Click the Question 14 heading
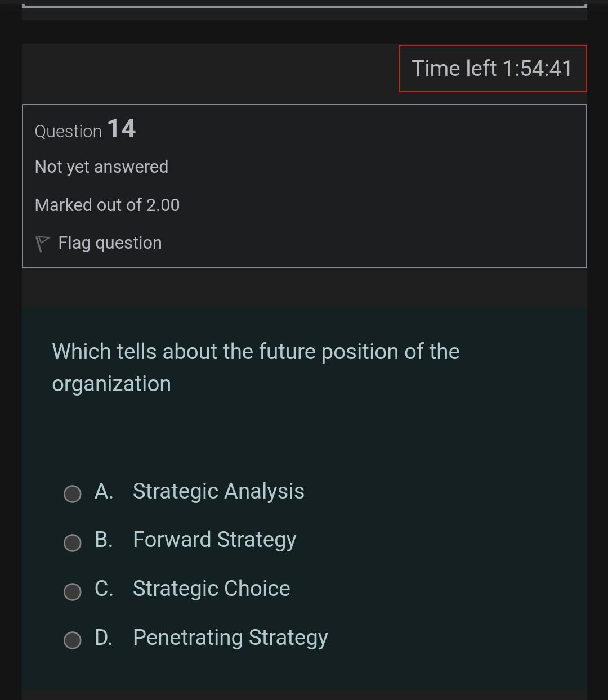This screenshot has width=608, height=700. (85, 129)
